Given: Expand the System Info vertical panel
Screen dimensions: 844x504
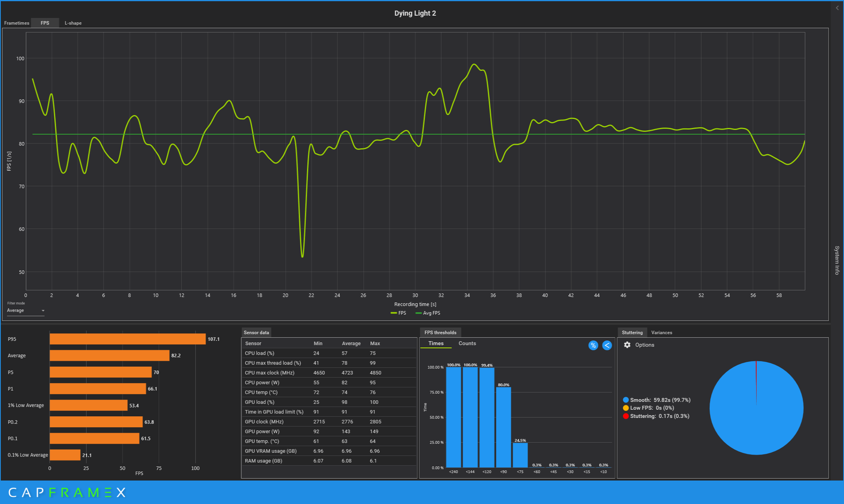Looking at the screenshot, I should pyautogui.click(x=837, y=260).
